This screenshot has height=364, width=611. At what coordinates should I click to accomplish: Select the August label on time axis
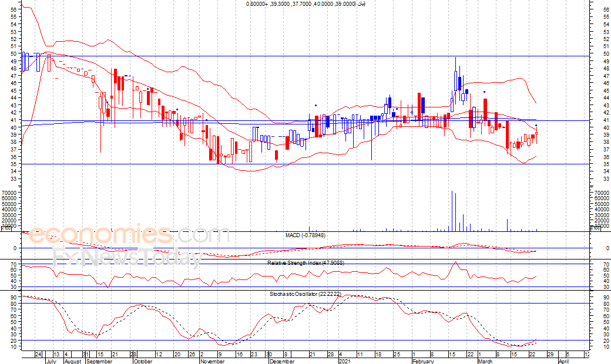pyautogui.click(x=72, y=362)
